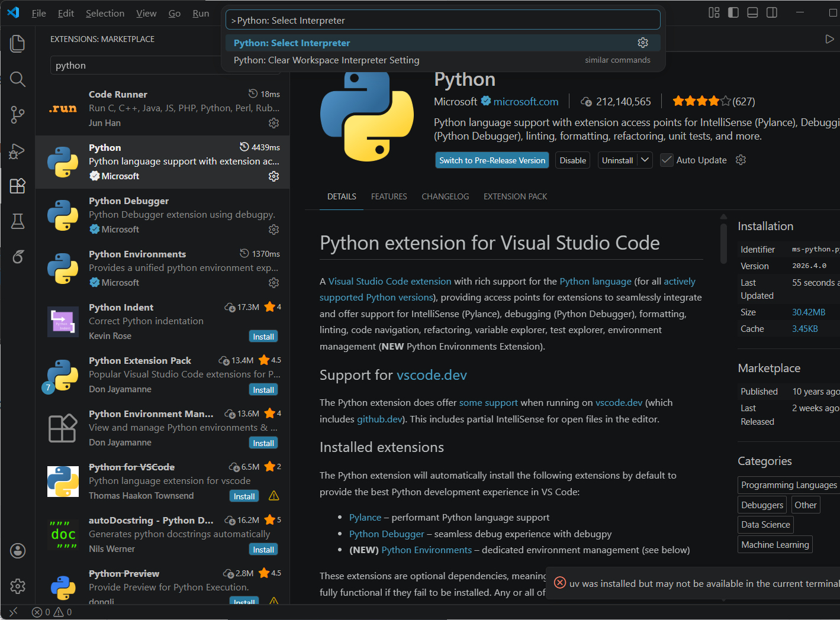Open extension settings gear next to Auto Update

coord(741,160)
